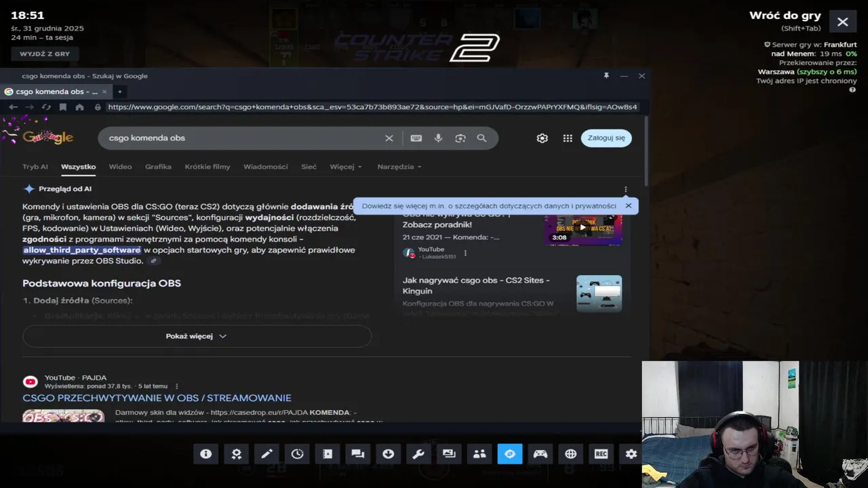The image size is (868, 488).
Task: Open the friends list icon in overlay toolbar
Action: click(x=479, y=454)
